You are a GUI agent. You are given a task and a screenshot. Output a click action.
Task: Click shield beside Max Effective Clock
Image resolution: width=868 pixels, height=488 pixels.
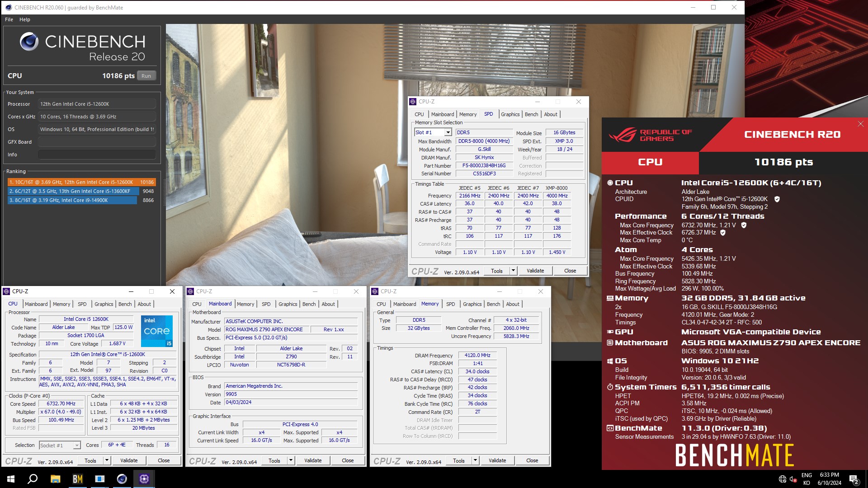coord(723,233)
